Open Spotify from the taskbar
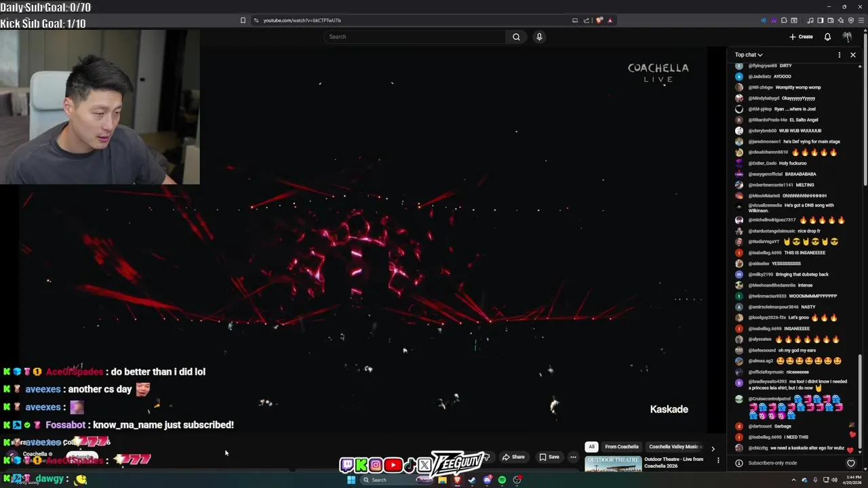Viewport: 868px width, 488px height. [x=502, y=480]
